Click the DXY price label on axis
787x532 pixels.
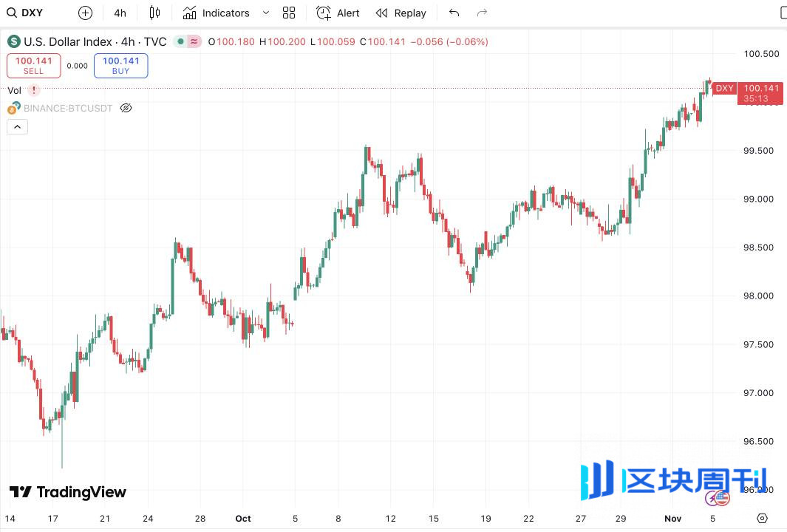724,89
